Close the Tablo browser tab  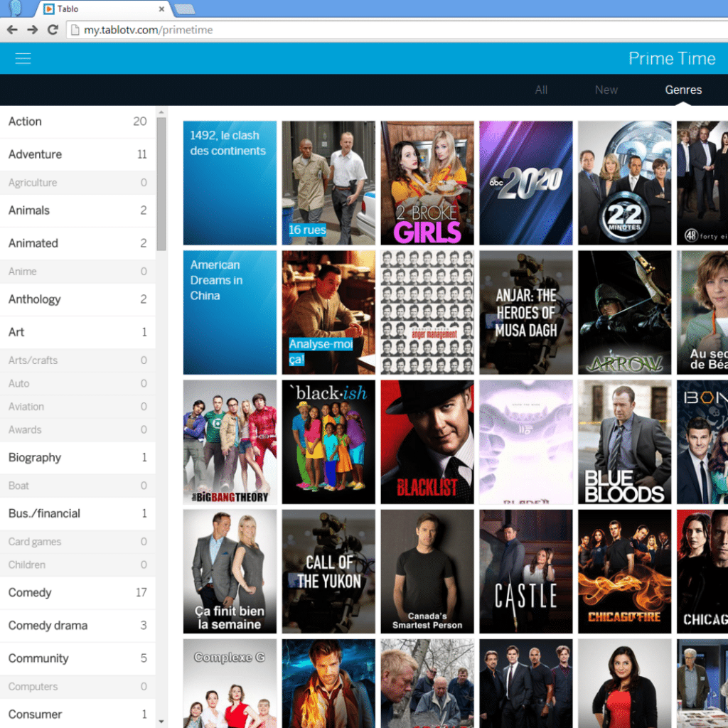point(161,9)
